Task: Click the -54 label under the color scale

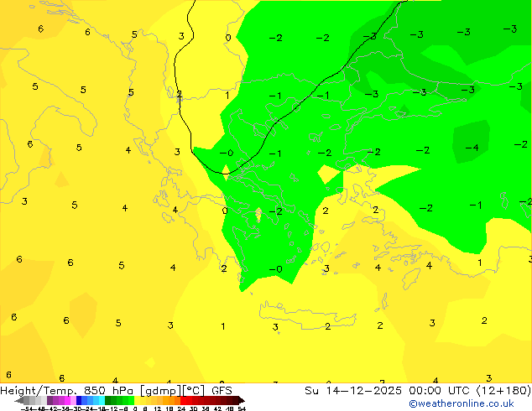Action: coord(27,408)
